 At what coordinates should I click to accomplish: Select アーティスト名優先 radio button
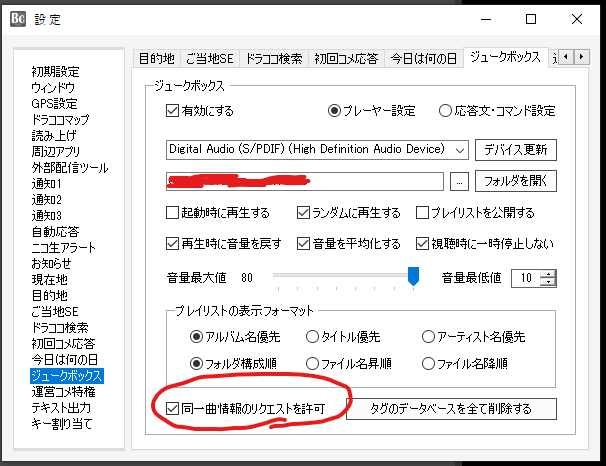[428, 337]
